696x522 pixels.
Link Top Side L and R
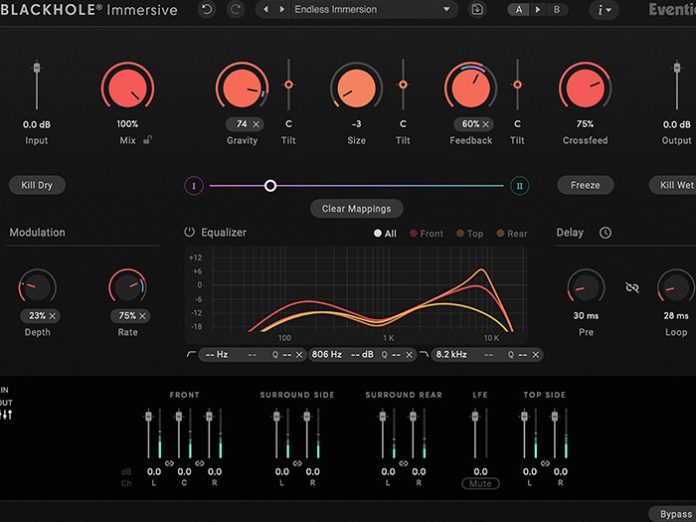[545, 463]
